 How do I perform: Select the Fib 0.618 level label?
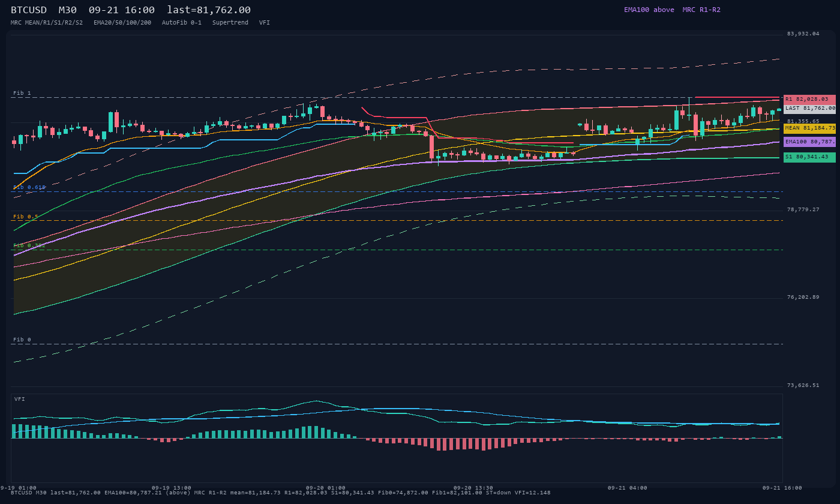[x=29, y=187]
